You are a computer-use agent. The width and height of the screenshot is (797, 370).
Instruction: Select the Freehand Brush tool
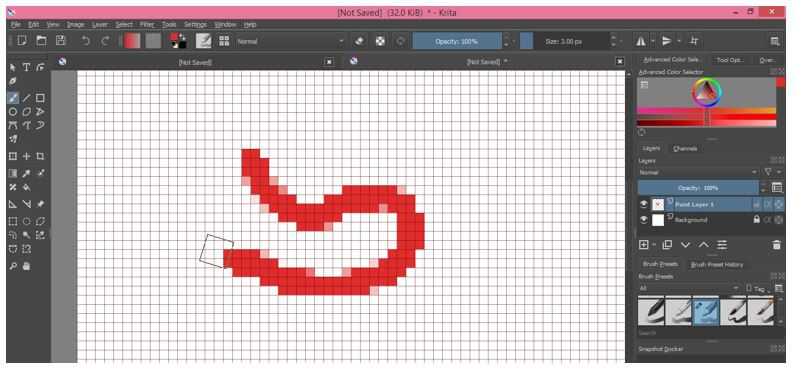(x=13, y=98)
